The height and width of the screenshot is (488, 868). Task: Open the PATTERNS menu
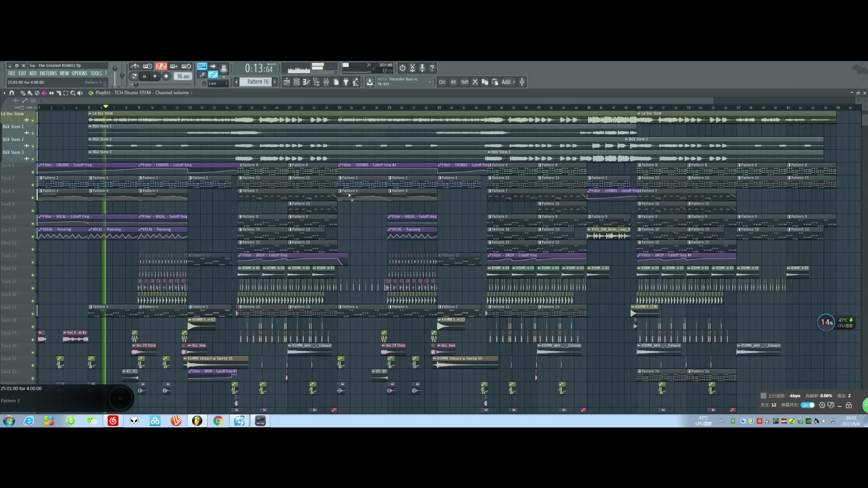48,73
